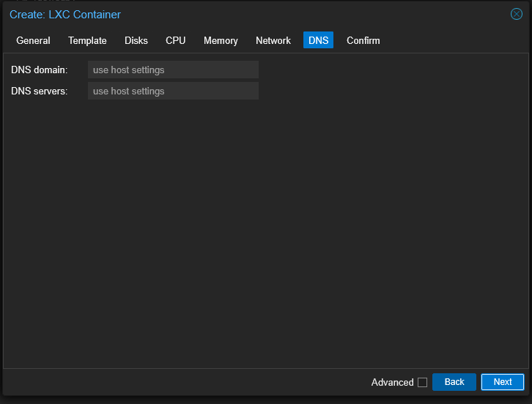Viewport: 532px width, 404px height.
Task: Open the Memory tab
Action: pyautogui.click(x=221, y=40)
